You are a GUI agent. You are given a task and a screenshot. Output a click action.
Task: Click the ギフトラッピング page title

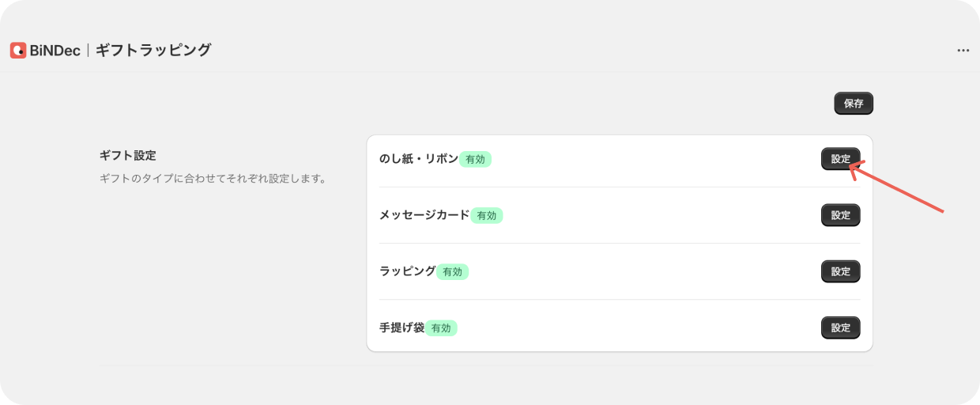pyautogui.click(x=153, y=51)
